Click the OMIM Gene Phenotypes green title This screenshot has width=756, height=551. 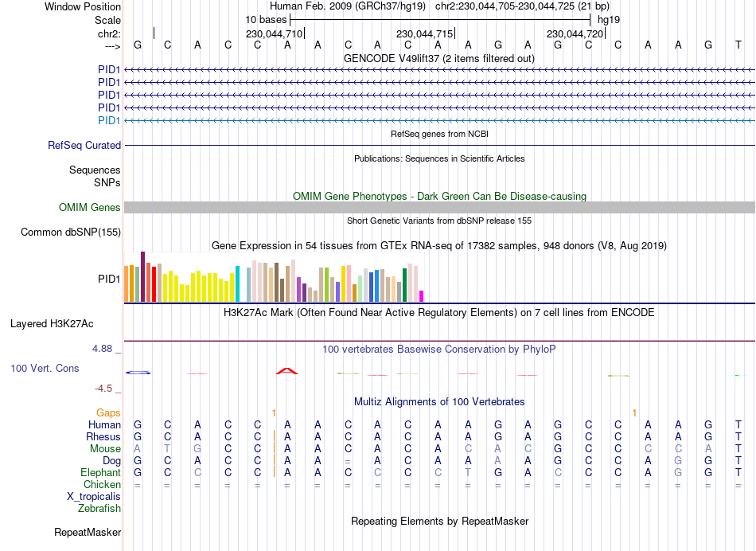coord(439,196)
